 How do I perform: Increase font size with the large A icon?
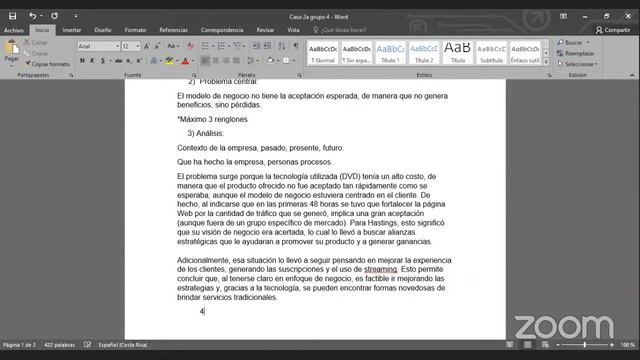tap(147, 46)
